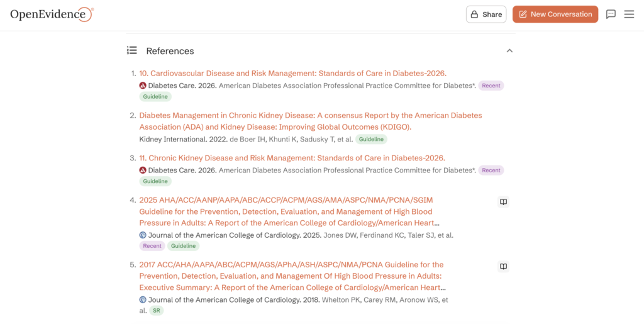Screen dimensions: 644x324
Task: Click the Guideline tag on reference 3
Action: click(155, 181)
